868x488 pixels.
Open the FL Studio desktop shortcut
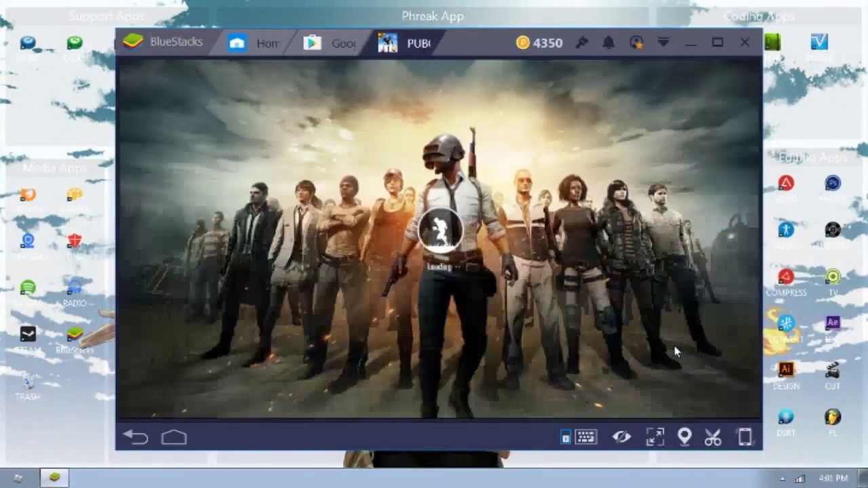[x=833, y=421]
